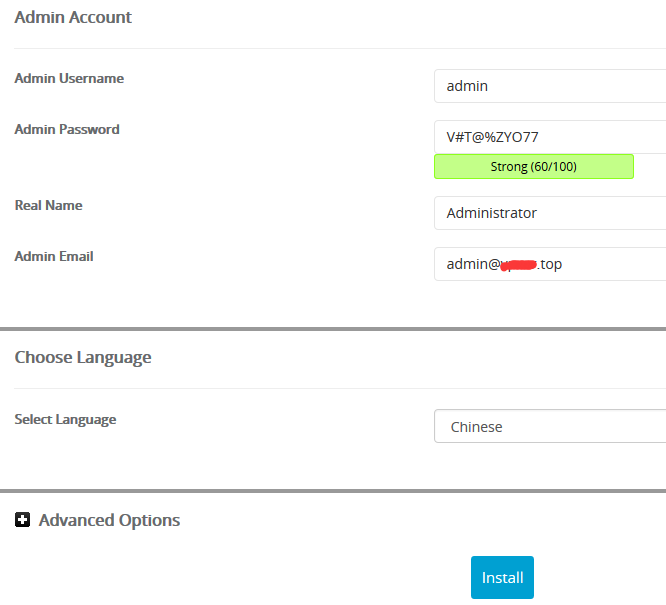Viewport: 666px width, 605px height.
Task: Click the 'Strong (60/100)' text
Action: coord(533,166)
